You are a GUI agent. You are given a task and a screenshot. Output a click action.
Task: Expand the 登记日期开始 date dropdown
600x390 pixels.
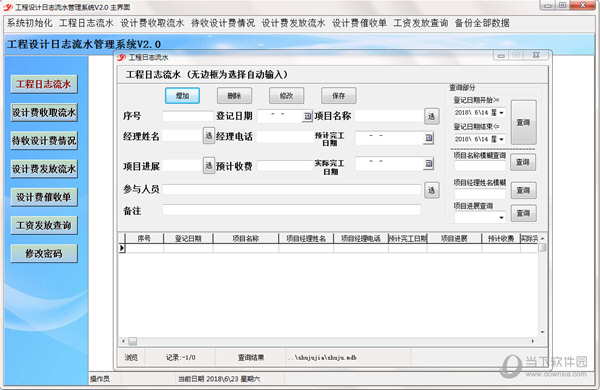pyautogui.click(x=501, y=113)
